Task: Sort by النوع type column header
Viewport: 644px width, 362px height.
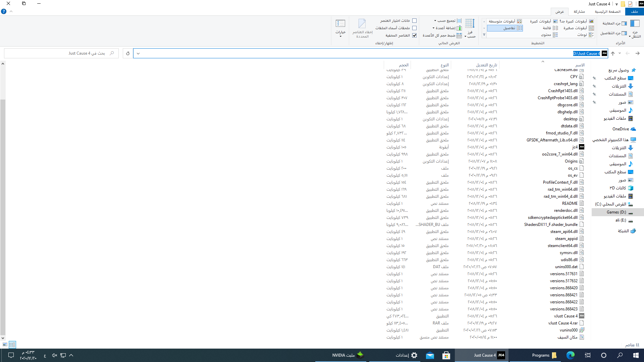Action: [x=431, y=65]
